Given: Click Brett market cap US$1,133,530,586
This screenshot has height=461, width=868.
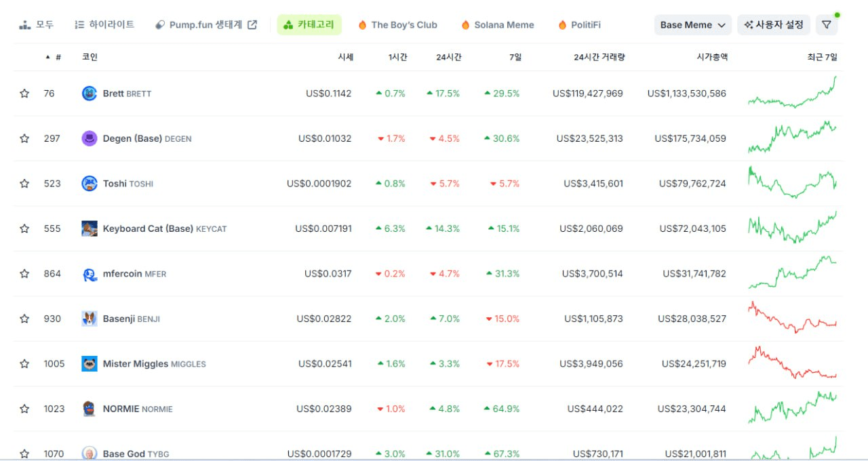Looking at the screenshot, I should coord(687,94).
